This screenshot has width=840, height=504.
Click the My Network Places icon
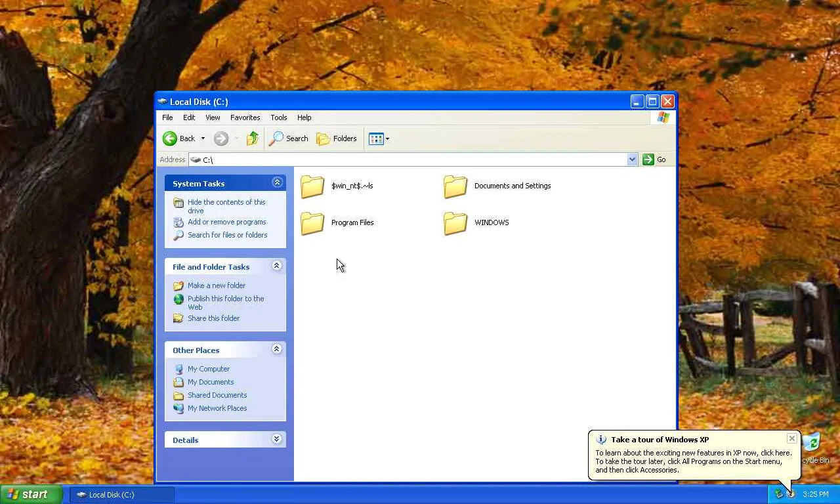(178, 409)
